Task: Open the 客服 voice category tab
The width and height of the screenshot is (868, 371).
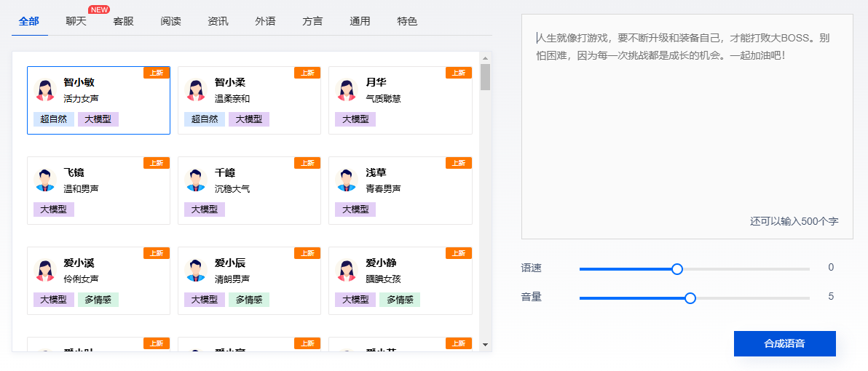Action: click(x=123, y=22)
